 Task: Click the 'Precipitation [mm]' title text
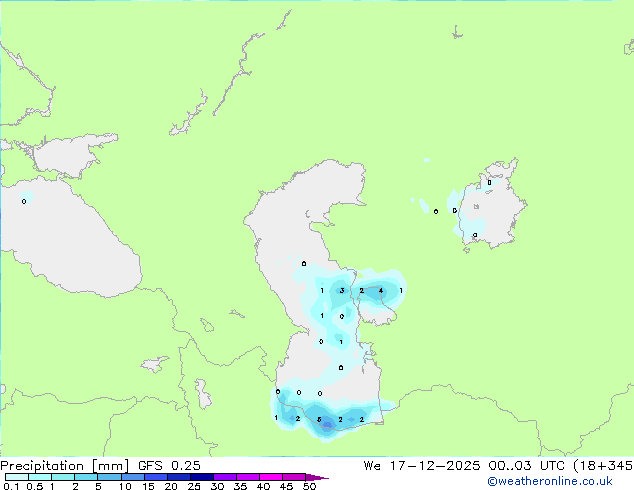click(64, 466)
